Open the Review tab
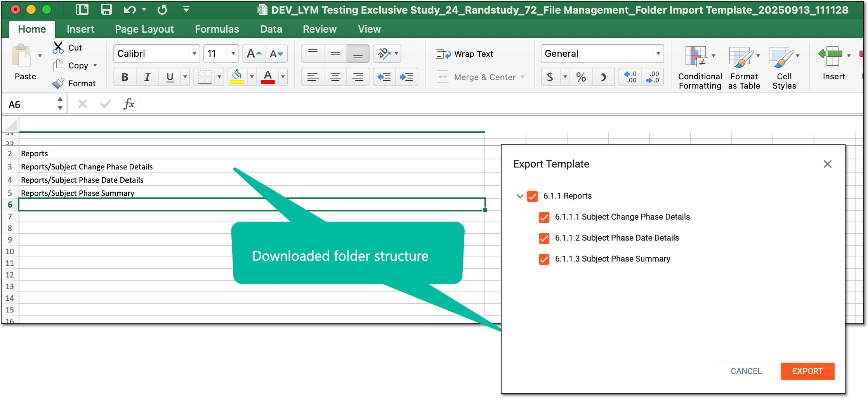Viewport: 868px width, 398px height. 319,29
